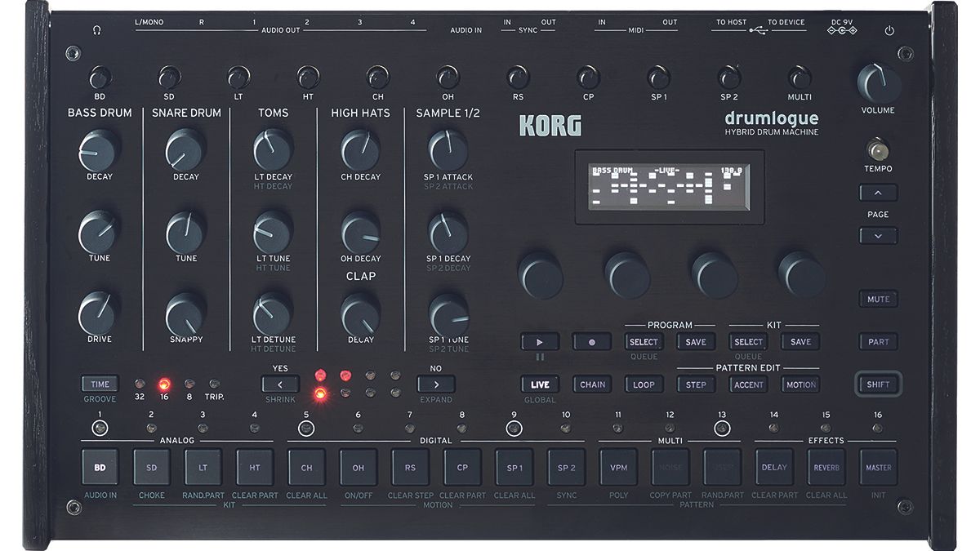Image resolution: width=980 pixels, height=551 pixels.
Task: Select the VPM multi engine pad
Action: 618,468
